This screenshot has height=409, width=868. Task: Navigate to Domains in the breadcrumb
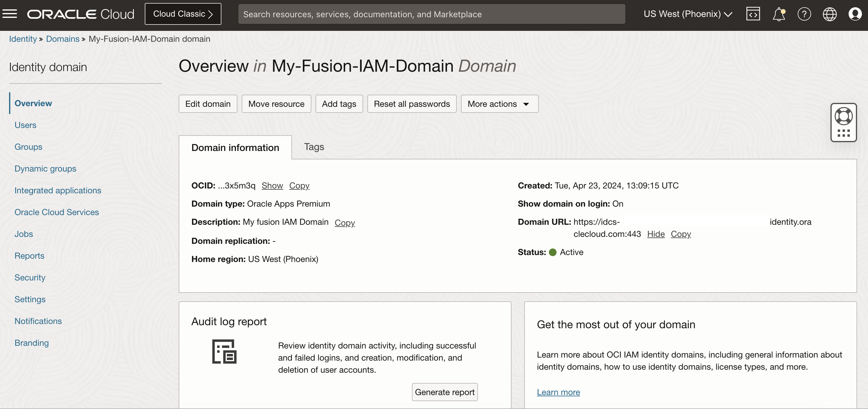(63, 39)
